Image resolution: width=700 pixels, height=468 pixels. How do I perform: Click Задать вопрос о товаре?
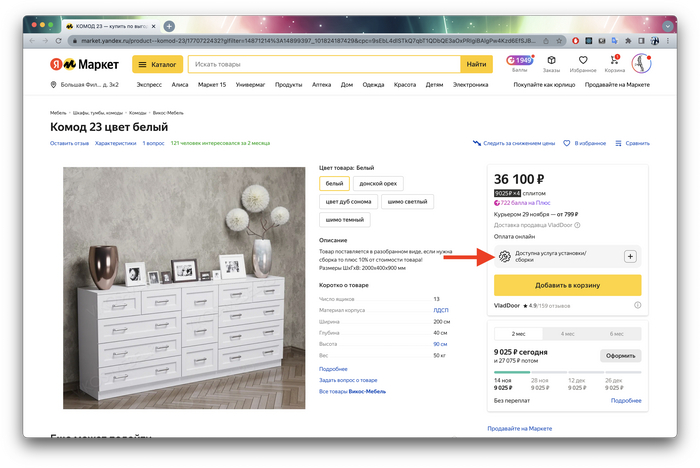(x=348, y=380)
